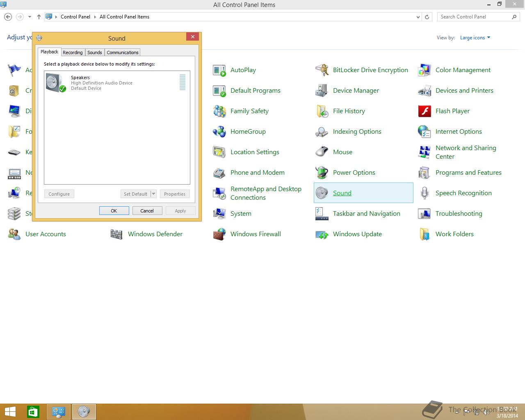Screen dimensions: 525x420
Task: Open the Speech Recognition icon
Action: tap(425, 193)
